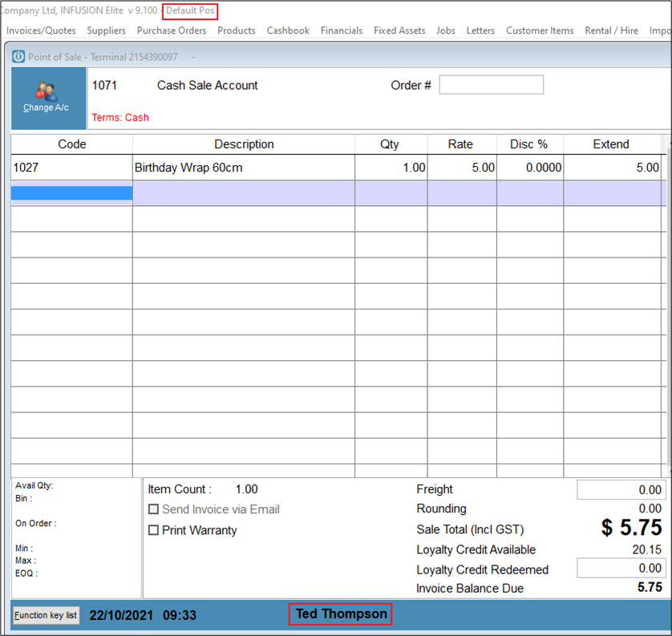Click account number 1071
Image resolution: width=672 pixels, height=636 pixels.
(x=104, y=85)
